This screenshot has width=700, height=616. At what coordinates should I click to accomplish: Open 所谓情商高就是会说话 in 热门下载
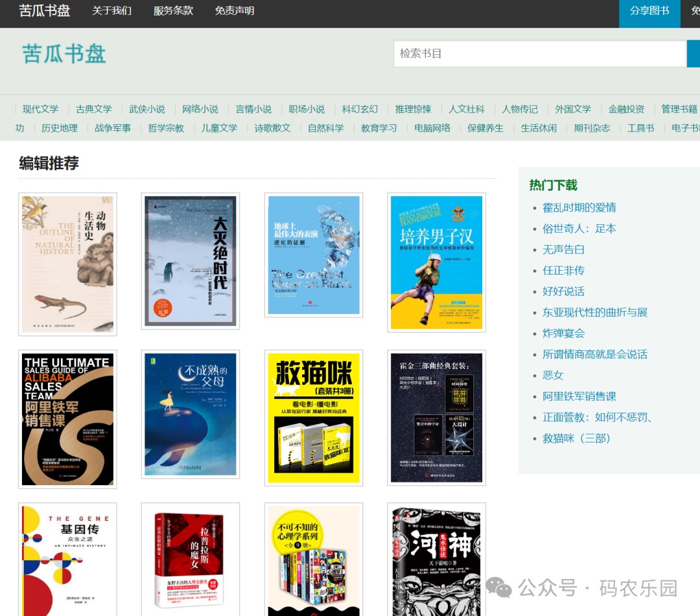[x=594, y=354]
